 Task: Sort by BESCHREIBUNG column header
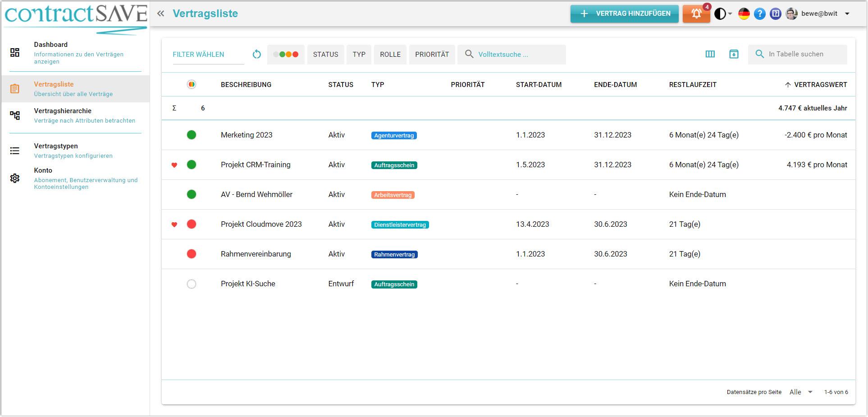pos(246,85)
